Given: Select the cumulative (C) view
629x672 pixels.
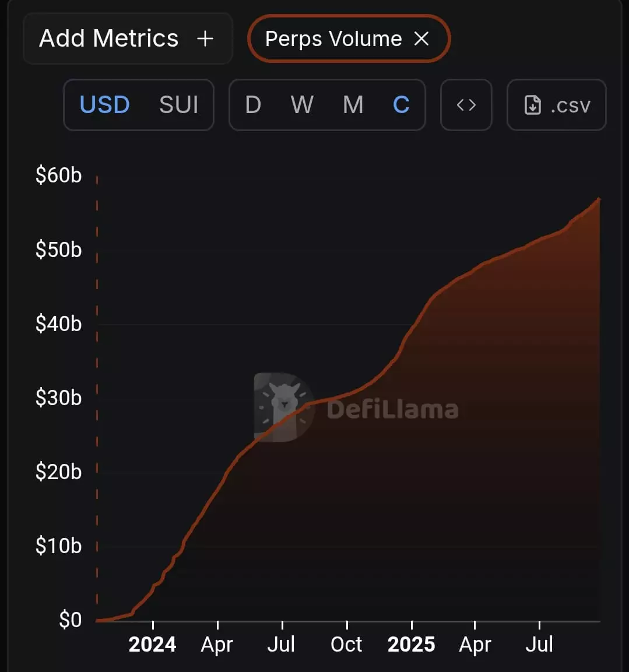Looking at the screenshot, I should [x=401, y=105].
